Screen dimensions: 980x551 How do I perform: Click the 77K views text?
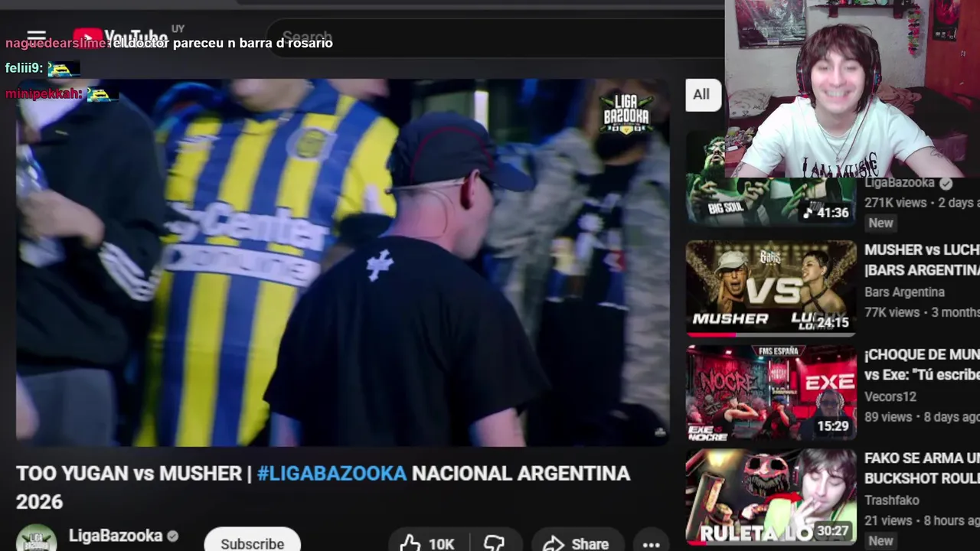pos(892,312)
